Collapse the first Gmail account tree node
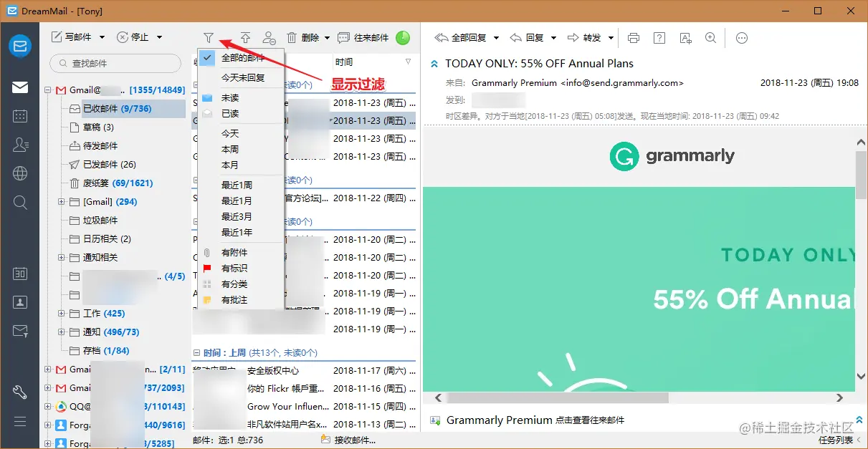This screenshot has height=449, width=868. (x=48, y=90)
